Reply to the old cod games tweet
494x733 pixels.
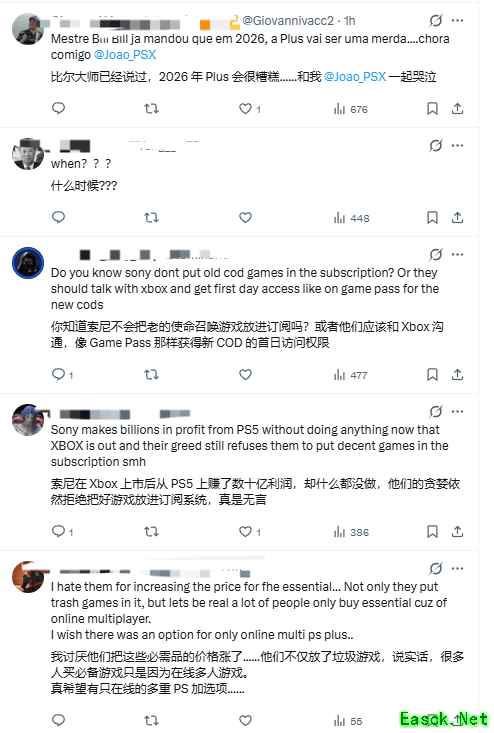coord(62,374)
